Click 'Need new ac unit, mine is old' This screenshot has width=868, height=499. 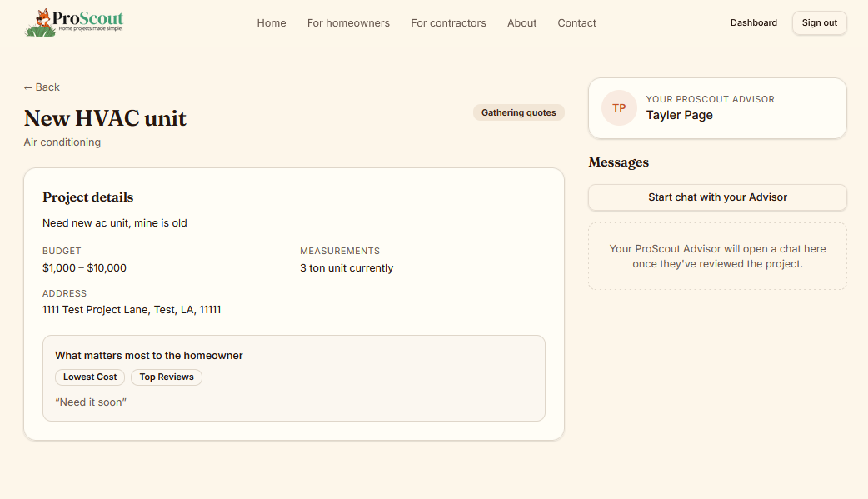tap(115, 223)
